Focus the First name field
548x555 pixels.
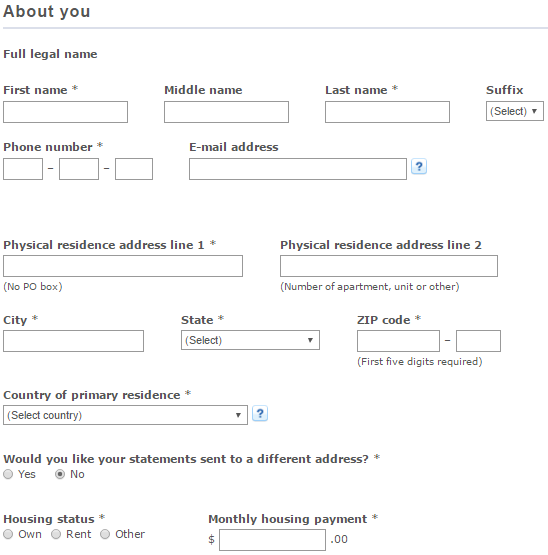click(65, 112)
